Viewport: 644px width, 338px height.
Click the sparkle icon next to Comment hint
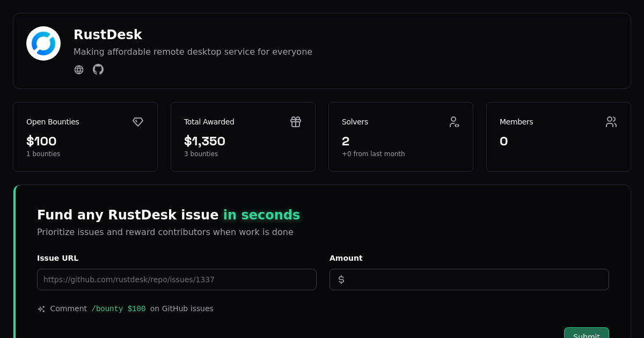pyautogui.click(x=41, y=309)
